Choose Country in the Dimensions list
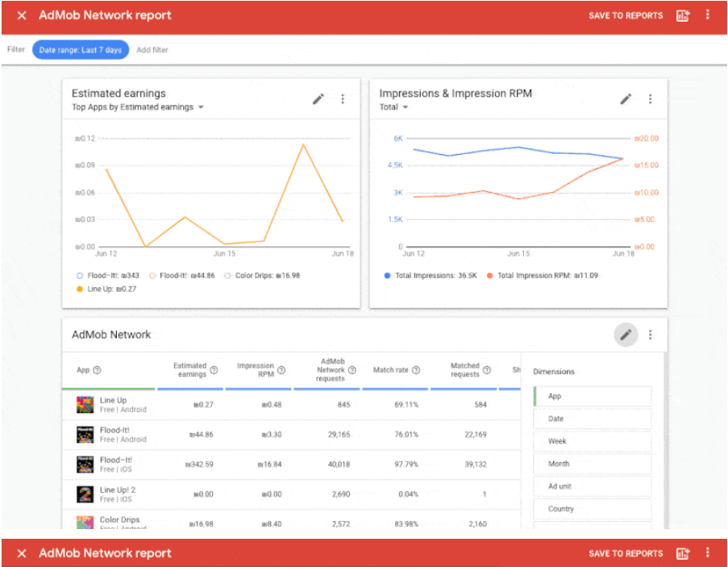This screenshot has width=728, height=567. point(593,509)
